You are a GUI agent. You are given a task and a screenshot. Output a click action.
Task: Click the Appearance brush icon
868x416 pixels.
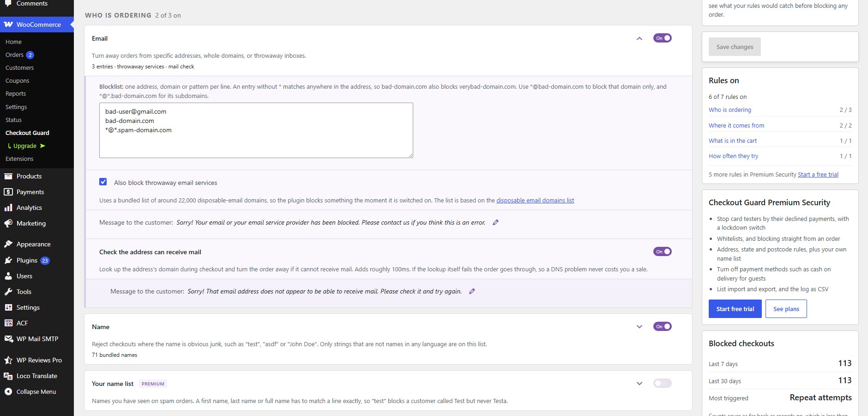tap(8, 244)
